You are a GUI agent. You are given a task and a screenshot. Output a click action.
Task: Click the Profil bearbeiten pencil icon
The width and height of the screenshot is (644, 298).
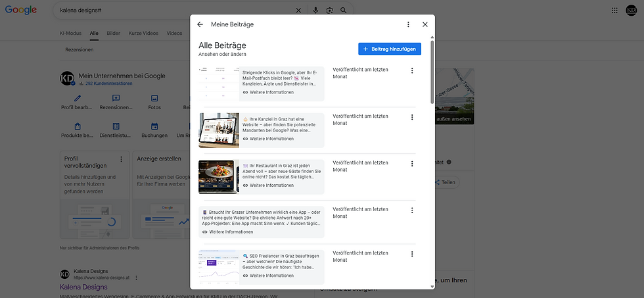[x=78, y=98]
